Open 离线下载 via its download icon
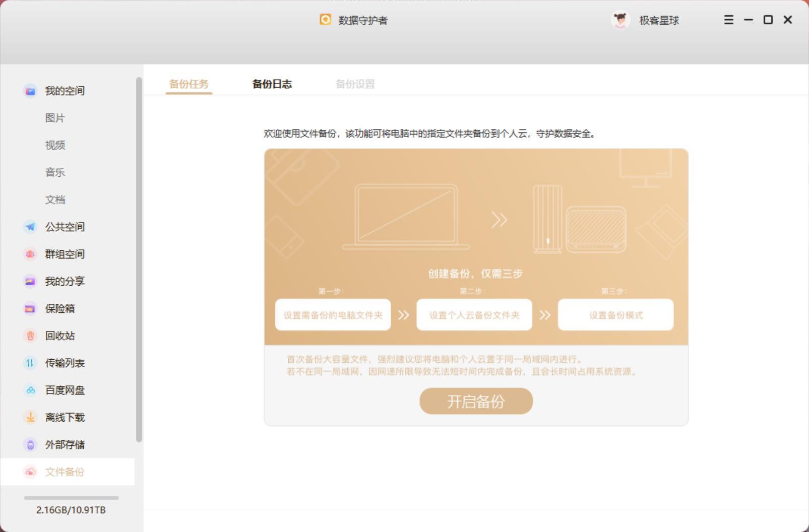 [30, 417]
